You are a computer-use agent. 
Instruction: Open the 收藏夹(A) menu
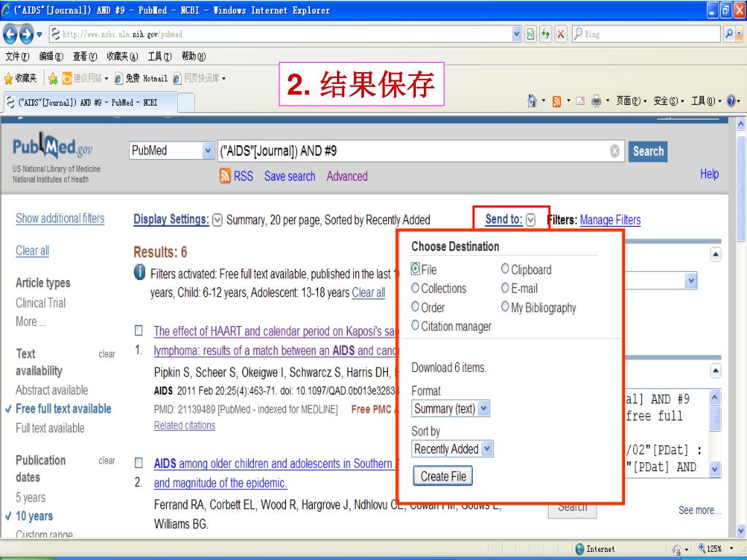[x=123, y=56]
